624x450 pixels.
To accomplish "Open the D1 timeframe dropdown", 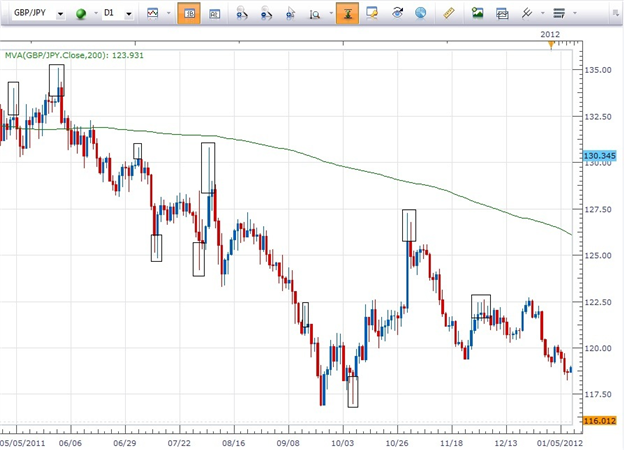I will (129, 14).
